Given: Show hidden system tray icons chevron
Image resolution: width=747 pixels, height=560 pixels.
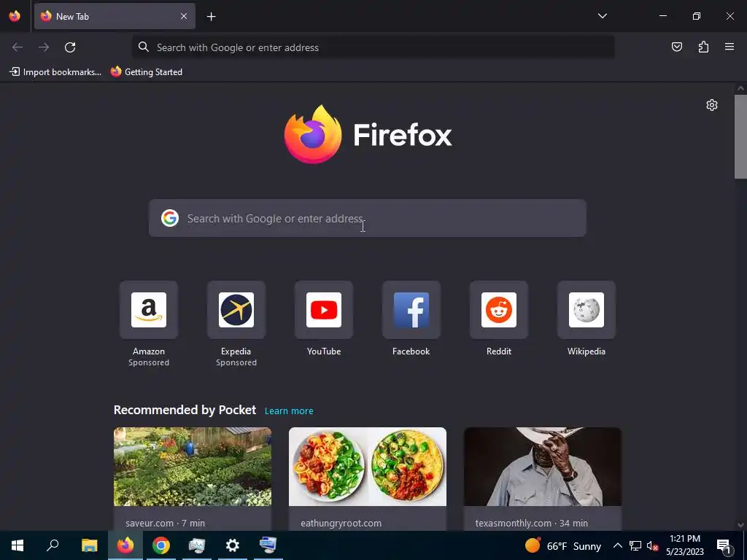Looking at the screenshot, I should click(x=617, y=545).
